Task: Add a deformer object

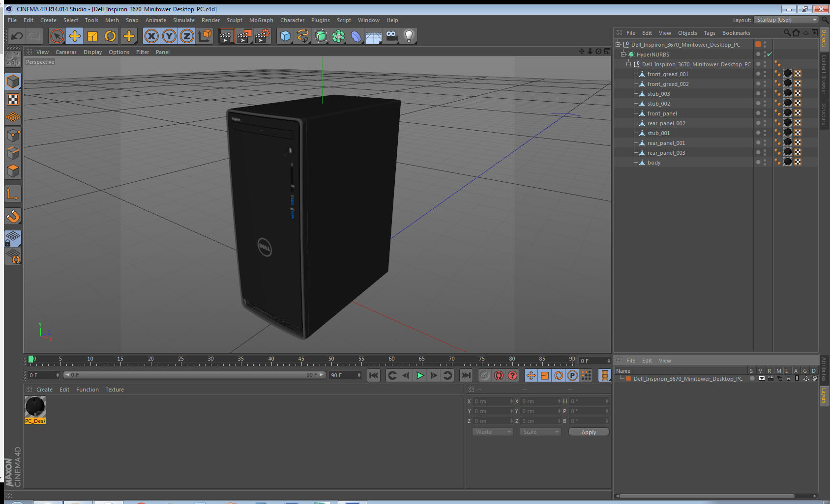Action: coord(356,36)
